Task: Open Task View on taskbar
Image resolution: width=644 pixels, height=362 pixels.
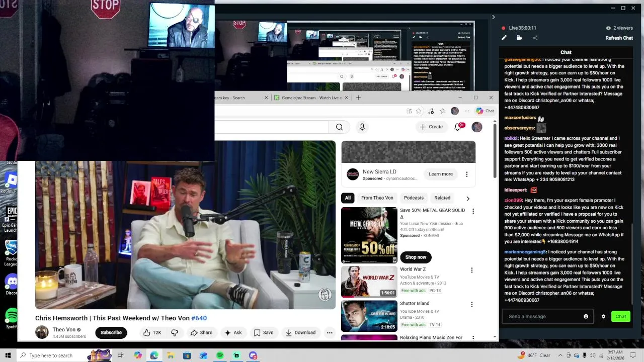Action: [x=121, y=355]
